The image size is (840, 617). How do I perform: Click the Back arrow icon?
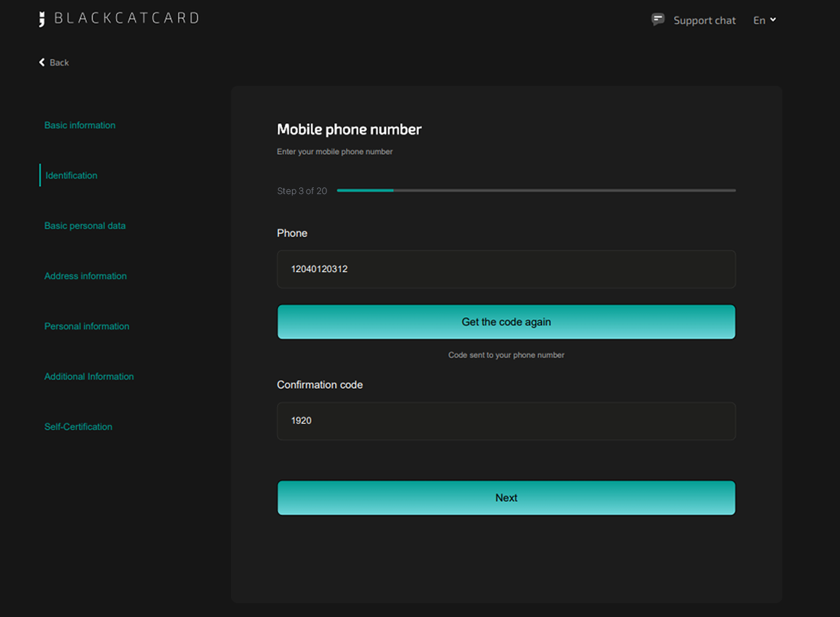click(42, 62)
